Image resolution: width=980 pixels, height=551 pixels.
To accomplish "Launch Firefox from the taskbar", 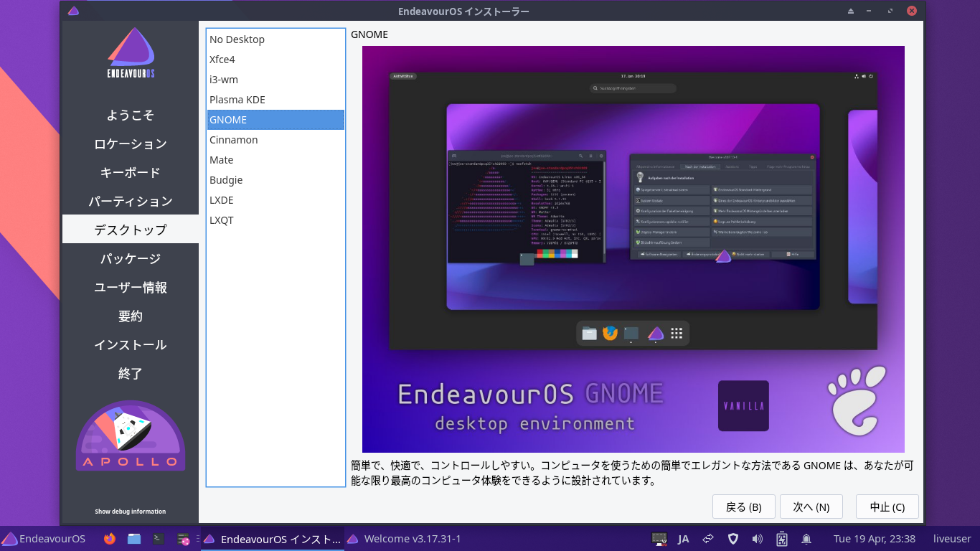I will 109,539.
